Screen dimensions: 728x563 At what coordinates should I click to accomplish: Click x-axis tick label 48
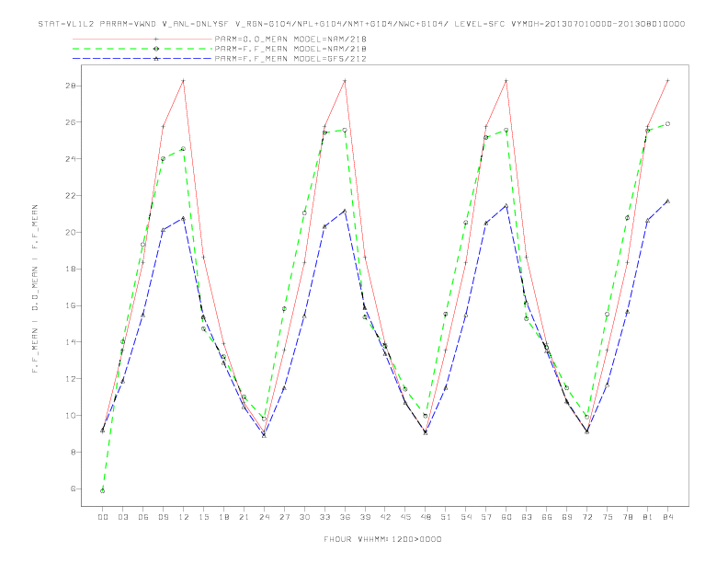[x=426, y=517]
